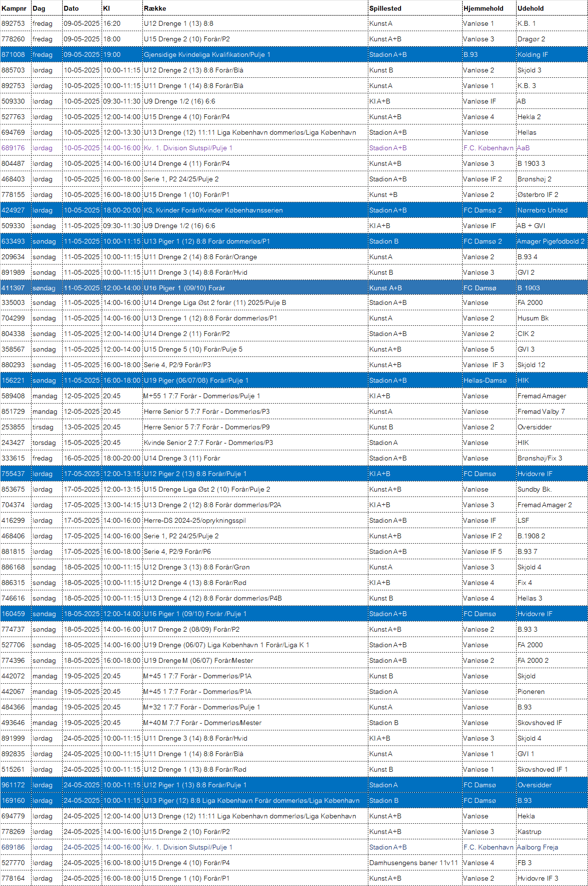Click Amager Pigefodbold 2 cell

click(551, 241)
